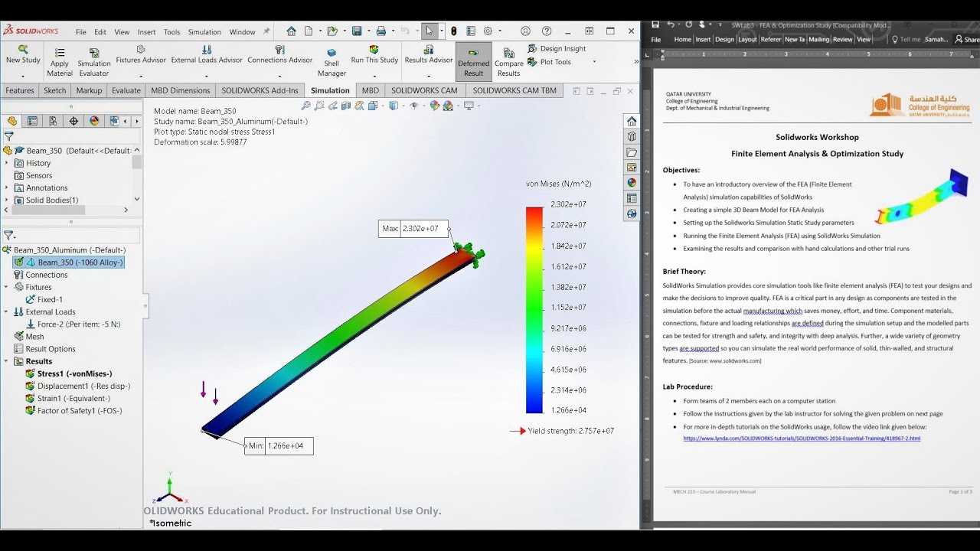Click the SolidWorks Home icon
The width and height of the screenshot is (980, 551).
(x=291, y=31)
